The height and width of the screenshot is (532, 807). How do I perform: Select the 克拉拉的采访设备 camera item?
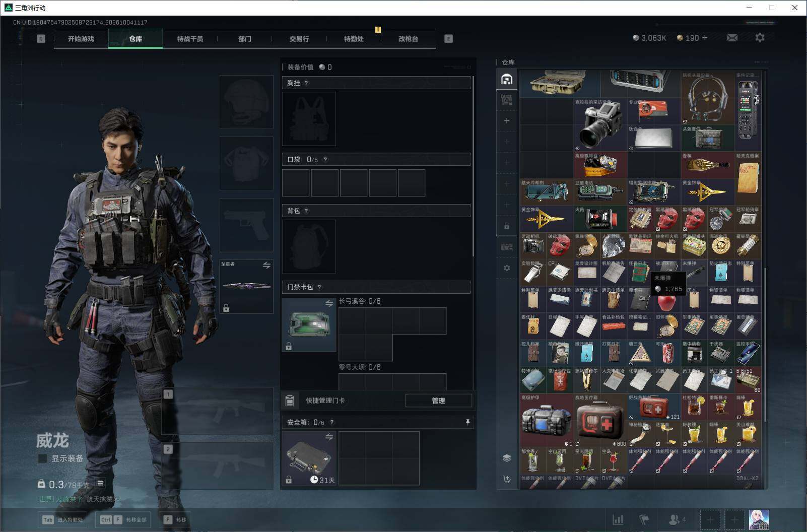tap(600, 125)
